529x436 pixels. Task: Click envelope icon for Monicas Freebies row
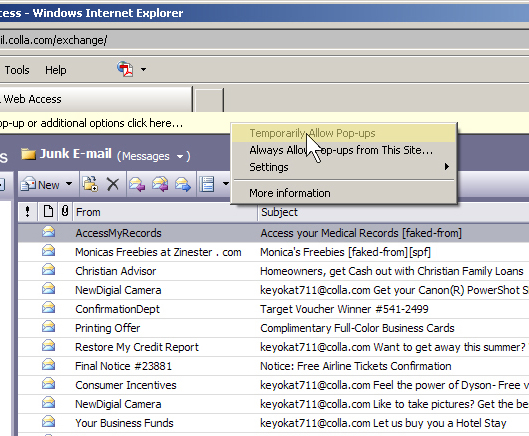(x=49, y=251)
